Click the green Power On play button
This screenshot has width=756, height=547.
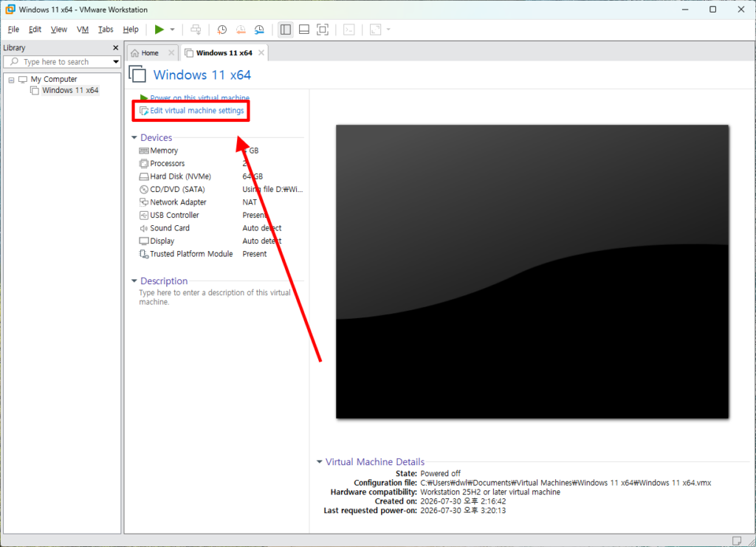point(159,30)
